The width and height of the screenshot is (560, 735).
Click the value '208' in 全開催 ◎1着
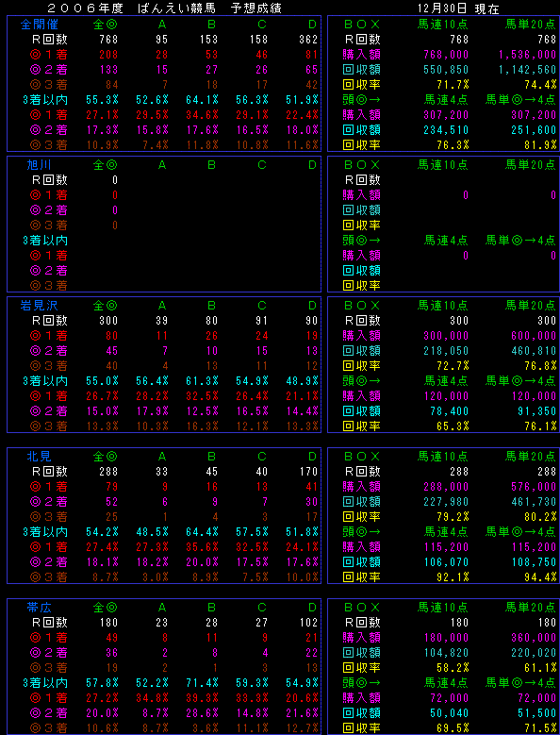coord(108,55)
